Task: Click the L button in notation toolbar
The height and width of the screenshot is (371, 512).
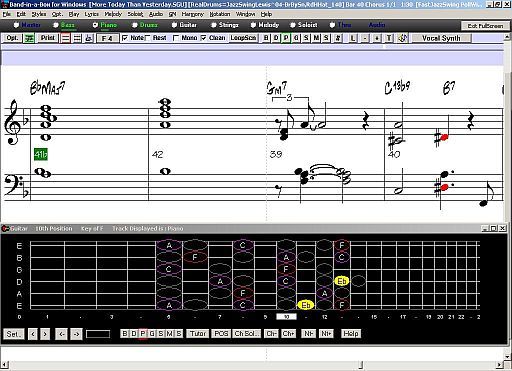Action: tap(353, 38)
